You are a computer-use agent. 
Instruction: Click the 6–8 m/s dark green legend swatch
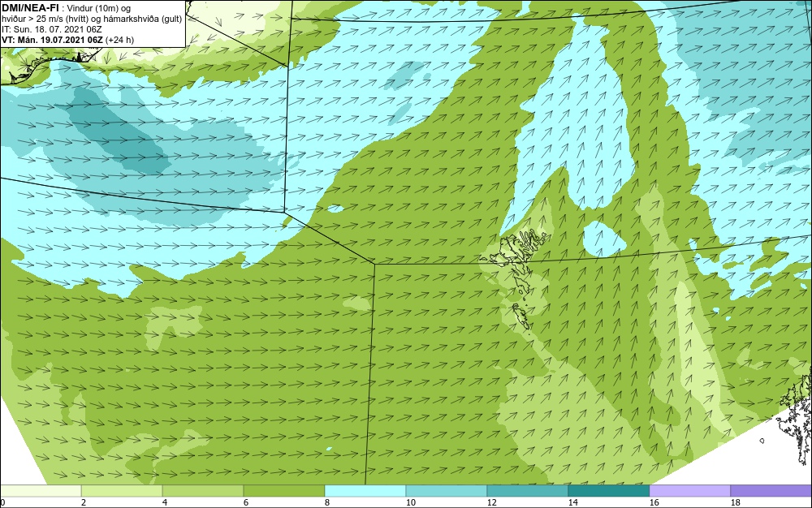pos(284,491)
